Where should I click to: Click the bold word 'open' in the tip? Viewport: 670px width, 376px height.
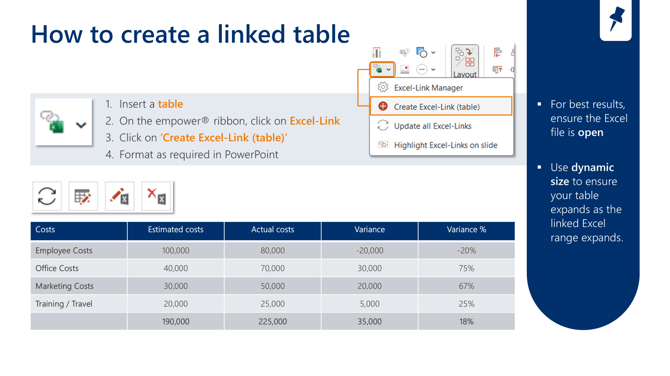(x=591, y=133)
